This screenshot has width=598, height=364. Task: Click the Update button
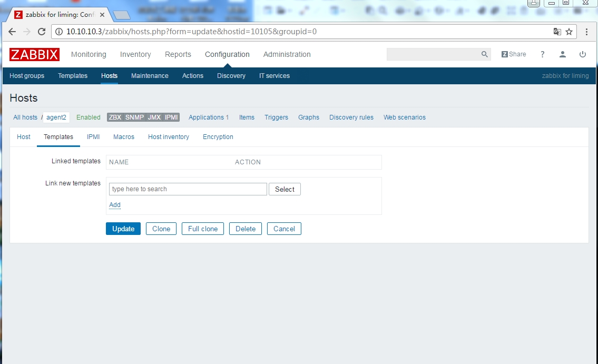[123, 229]
